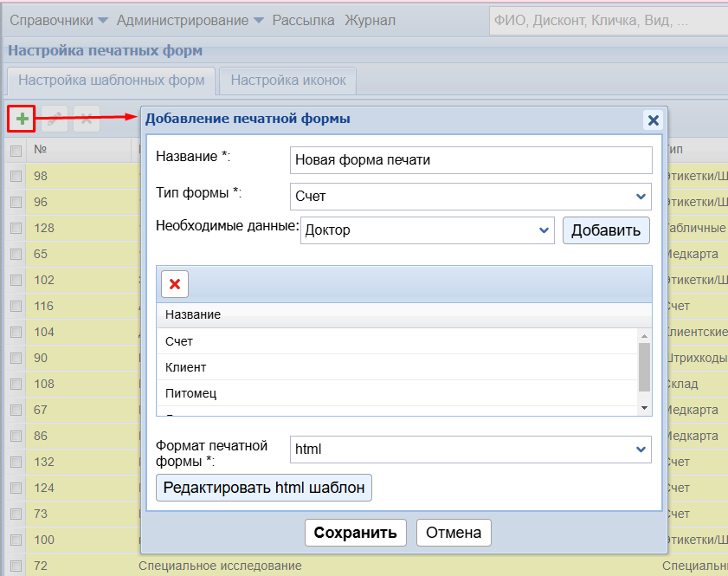Open the Справочники menu
The height and width of the screenshot is (576, 728).
coord(59,20)
